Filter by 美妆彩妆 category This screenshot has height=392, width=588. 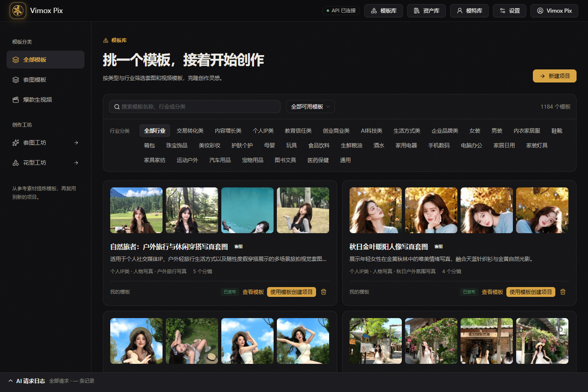pos(209,145)
